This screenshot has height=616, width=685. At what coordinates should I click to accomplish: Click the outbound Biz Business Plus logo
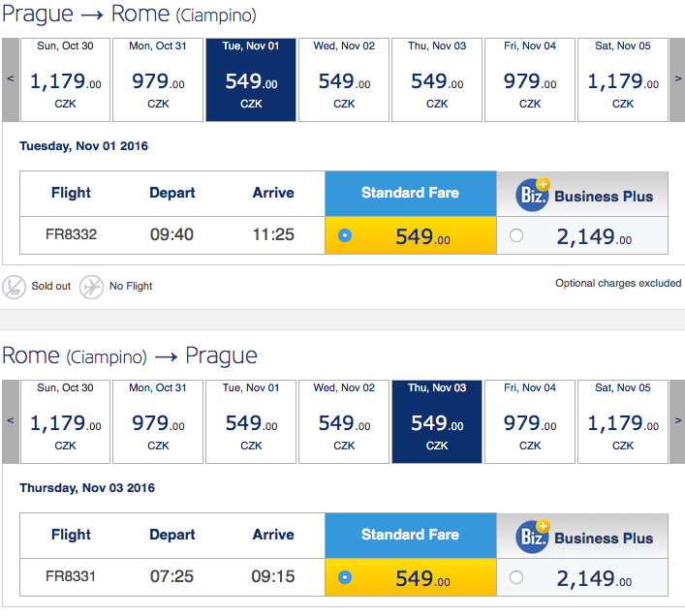click(x=533, y=195)
